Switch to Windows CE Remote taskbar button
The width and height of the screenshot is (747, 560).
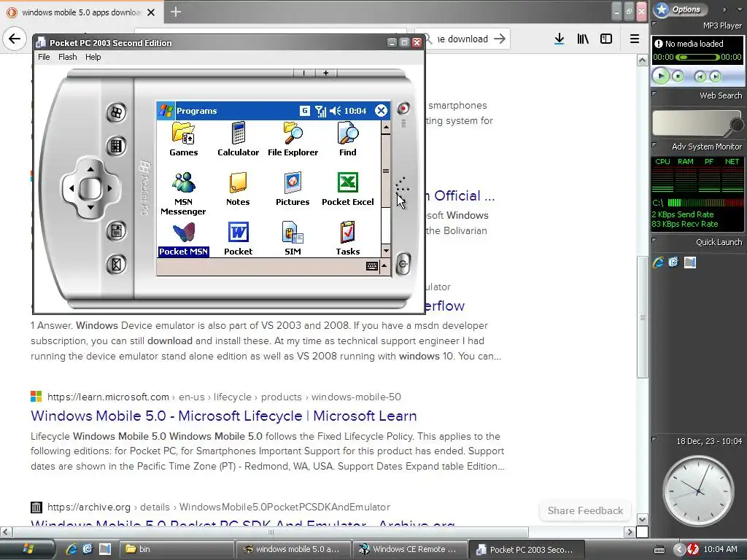click(410, 549)
